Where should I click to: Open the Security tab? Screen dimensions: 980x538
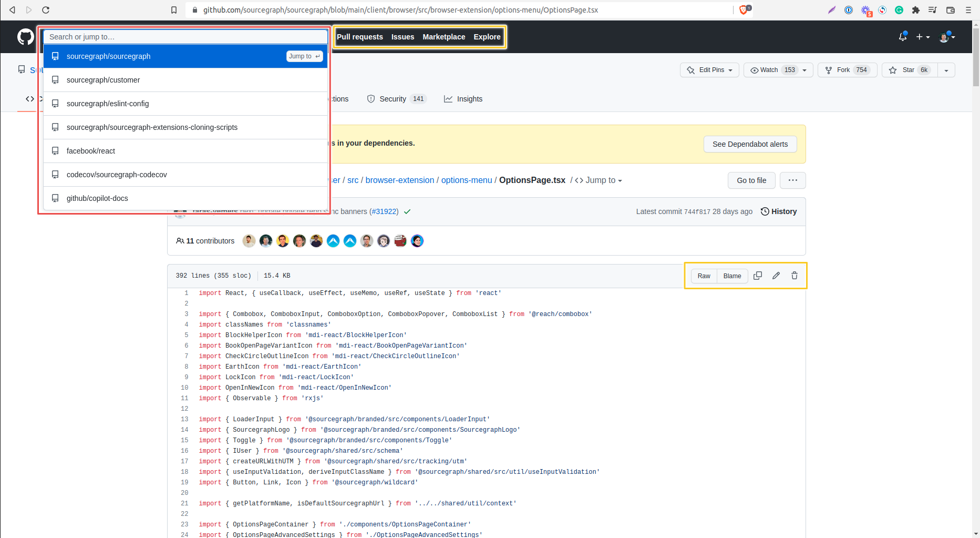click(397, 99)
